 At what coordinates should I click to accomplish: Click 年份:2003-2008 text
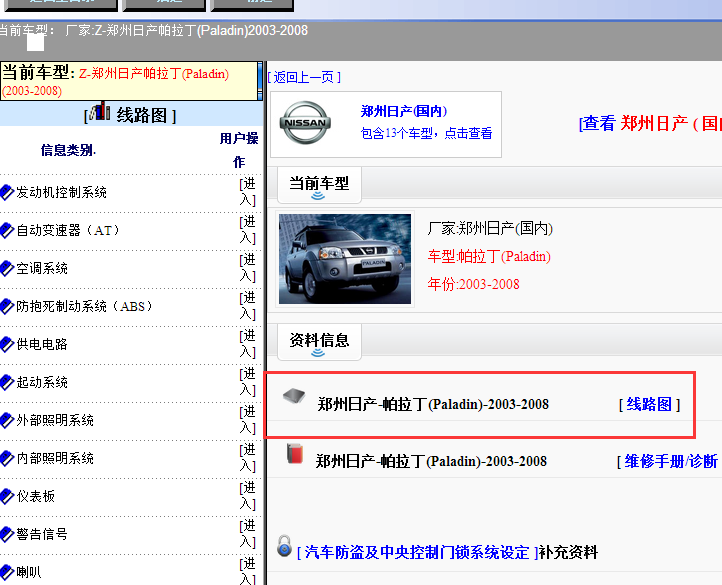(473, 284)
